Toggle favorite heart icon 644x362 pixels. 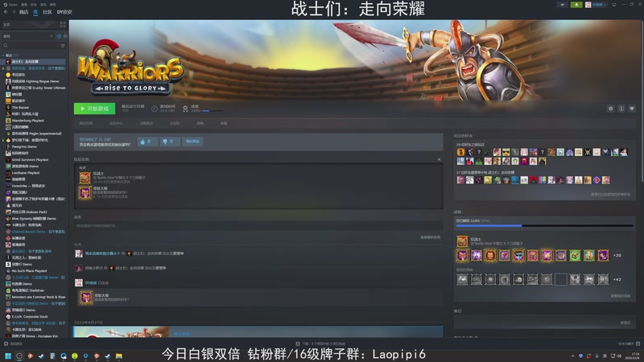coord(632,109)
